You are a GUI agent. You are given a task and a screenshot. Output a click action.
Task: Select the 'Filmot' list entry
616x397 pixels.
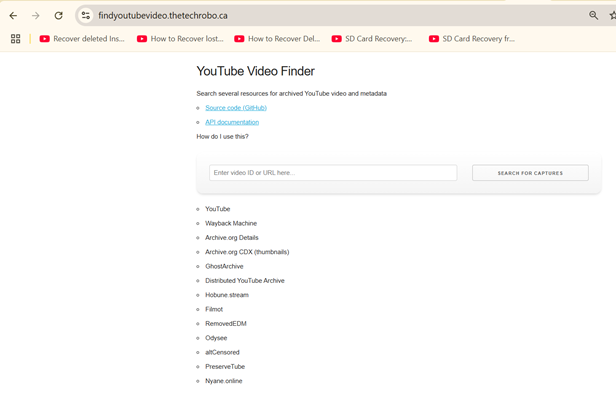click(x=214, y=309)
